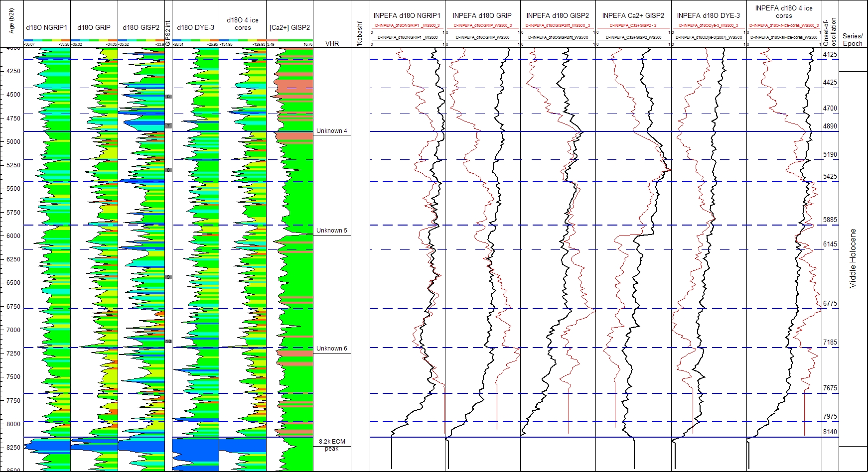
Task: Select the Series/Epoch column header
Action: coord(853,40)
